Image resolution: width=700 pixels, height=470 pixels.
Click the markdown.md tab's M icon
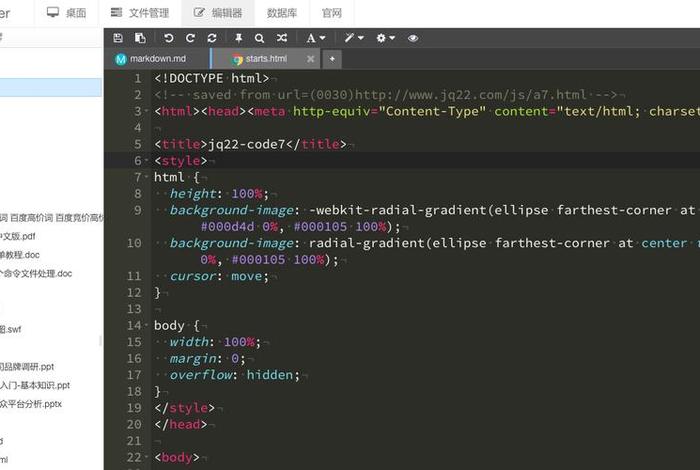(x=121, y=59)
